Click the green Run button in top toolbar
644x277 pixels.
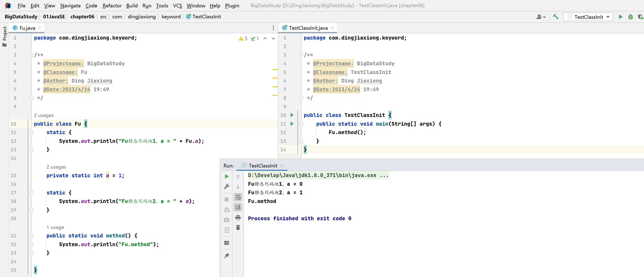pyautogui.click(x=621, y=17)
